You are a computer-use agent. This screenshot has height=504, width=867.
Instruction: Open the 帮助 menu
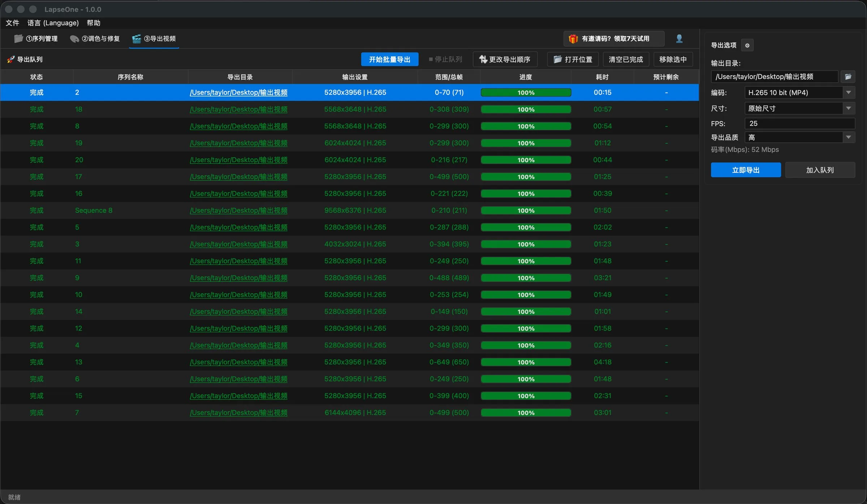click(x=94, y=23)
